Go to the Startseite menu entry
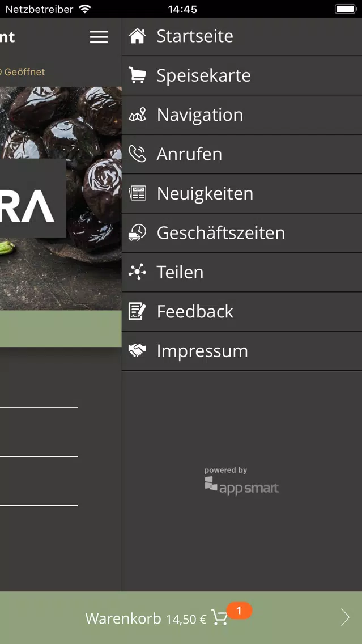The width and height of the screenshot is (362, 644). click(x=242, y=36)
